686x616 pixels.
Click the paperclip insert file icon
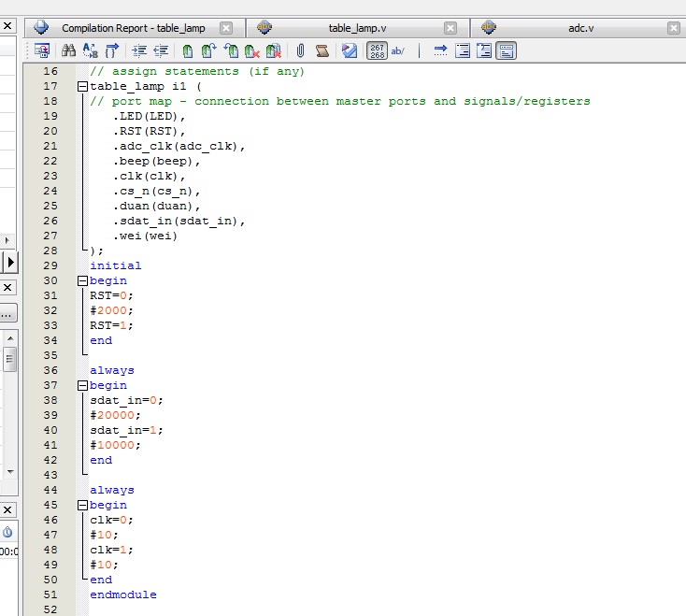click(x=301, y=50)
